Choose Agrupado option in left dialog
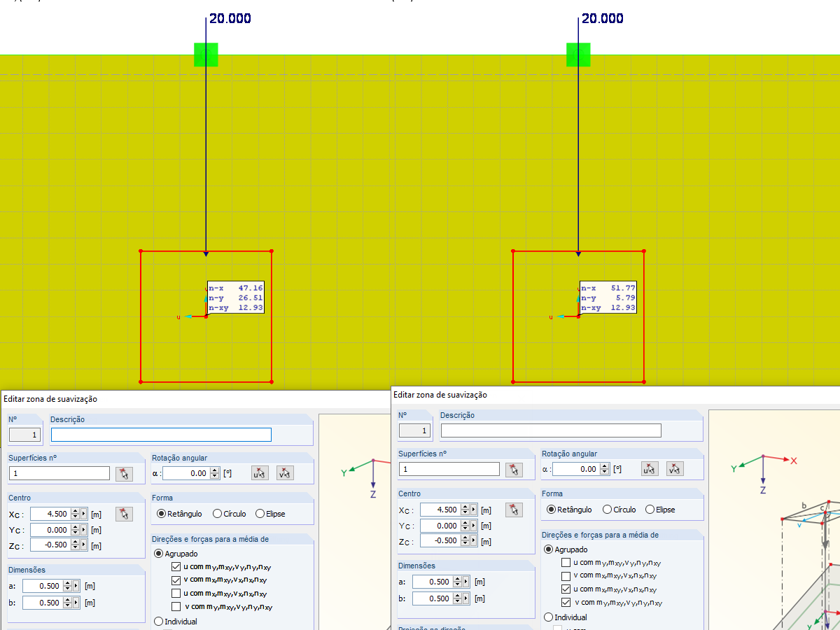840x630 pixels. coord(176,554)
